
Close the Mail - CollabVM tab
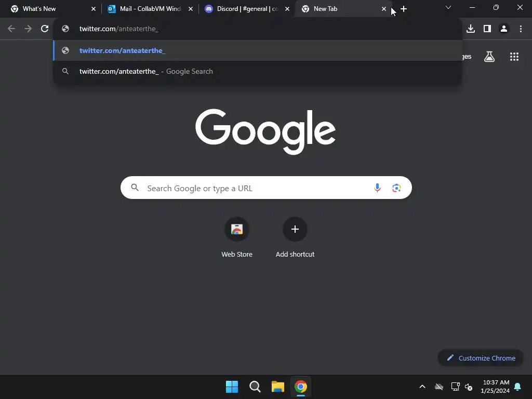(191, 9)
